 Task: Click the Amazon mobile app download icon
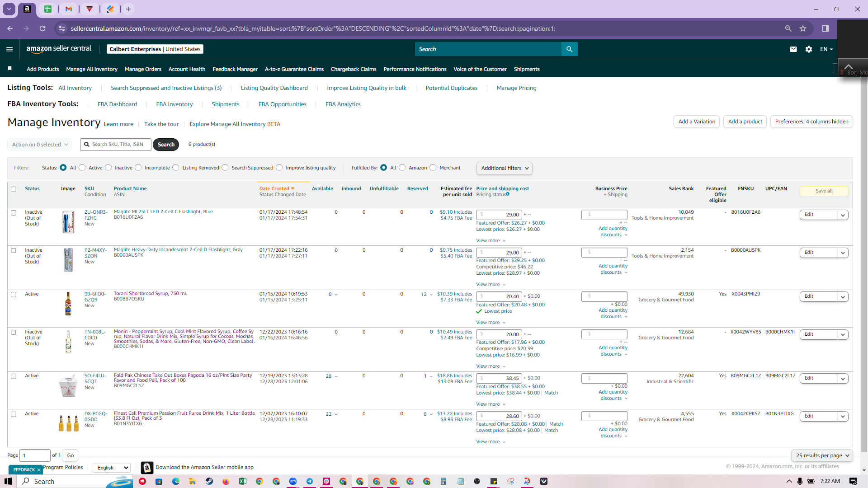point(147,468)
